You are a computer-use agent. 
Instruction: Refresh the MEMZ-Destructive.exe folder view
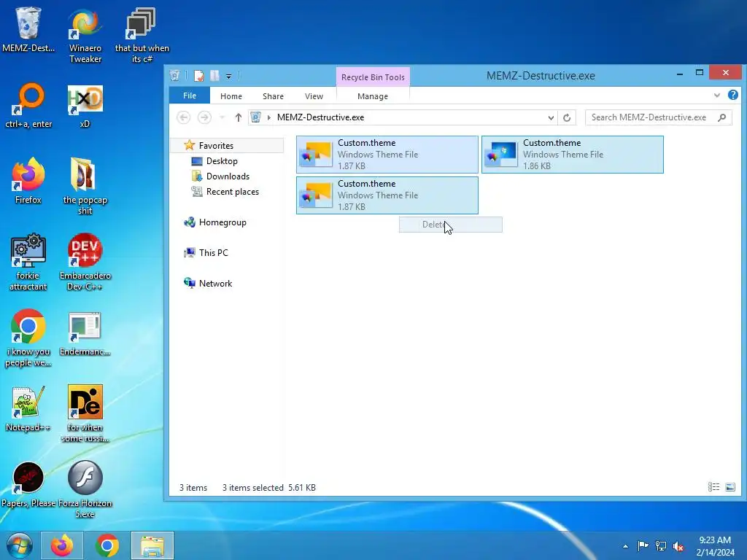(x=566, y=117)
